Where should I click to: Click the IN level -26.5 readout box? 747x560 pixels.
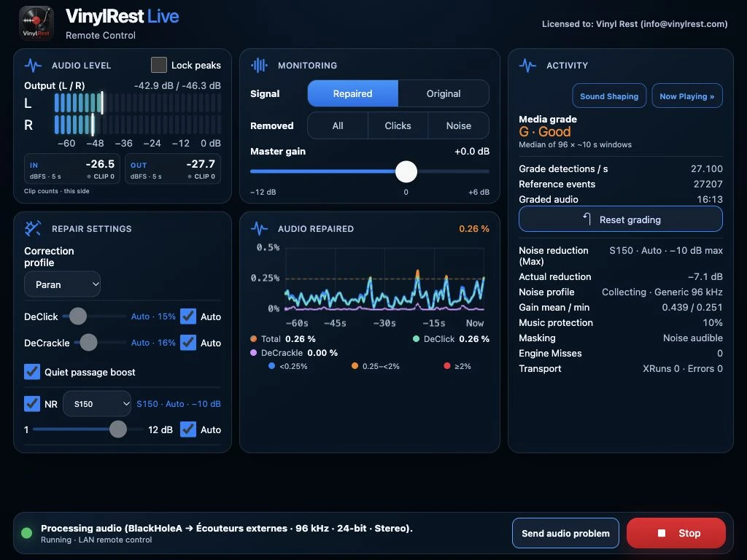click(72, 168)
